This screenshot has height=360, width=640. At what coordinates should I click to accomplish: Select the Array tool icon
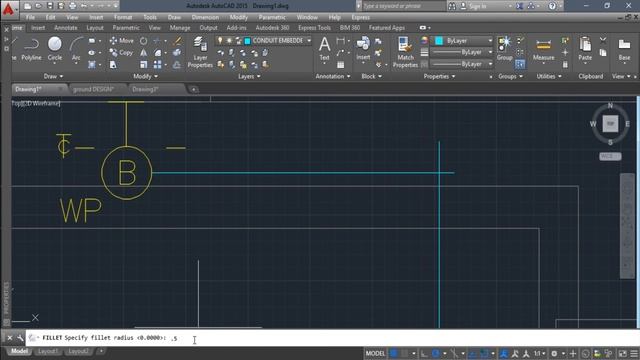pos(158,64)
